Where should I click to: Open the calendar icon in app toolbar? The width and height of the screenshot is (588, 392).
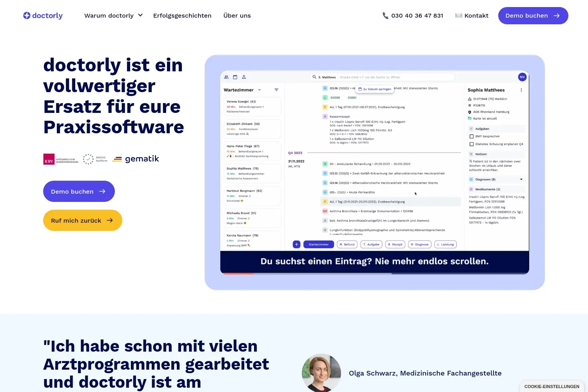click(x=235, y=77)
